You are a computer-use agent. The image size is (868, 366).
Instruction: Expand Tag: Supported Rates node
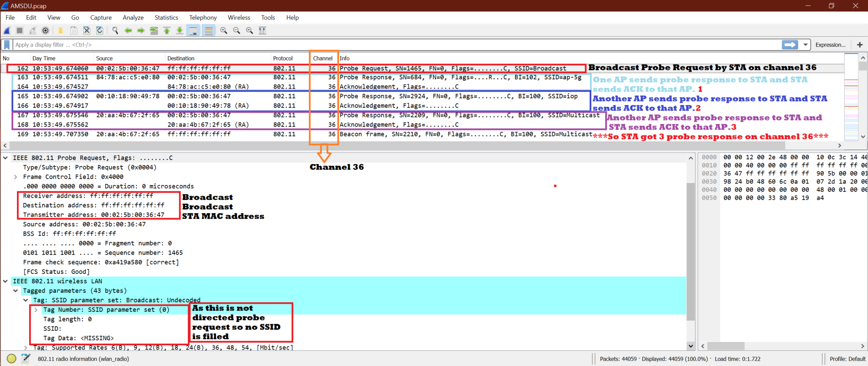tap(26, 348)
